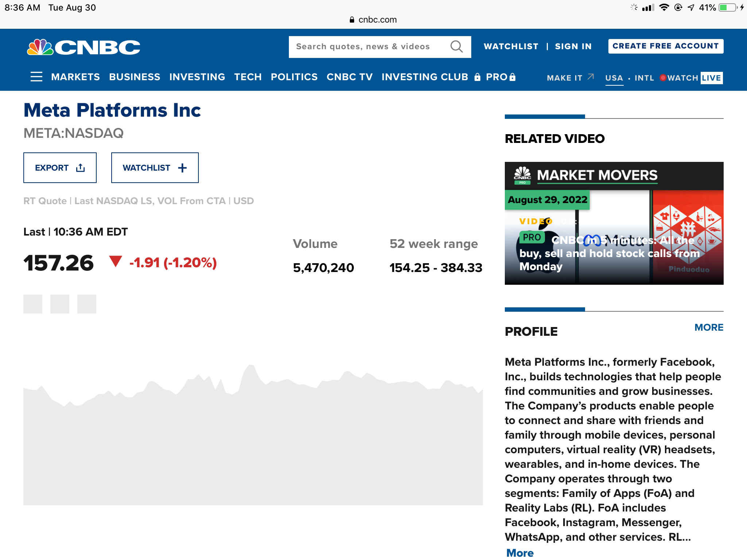747x560 pixels.
Task: Click the EXPORT button
Action: coord(60,168)
